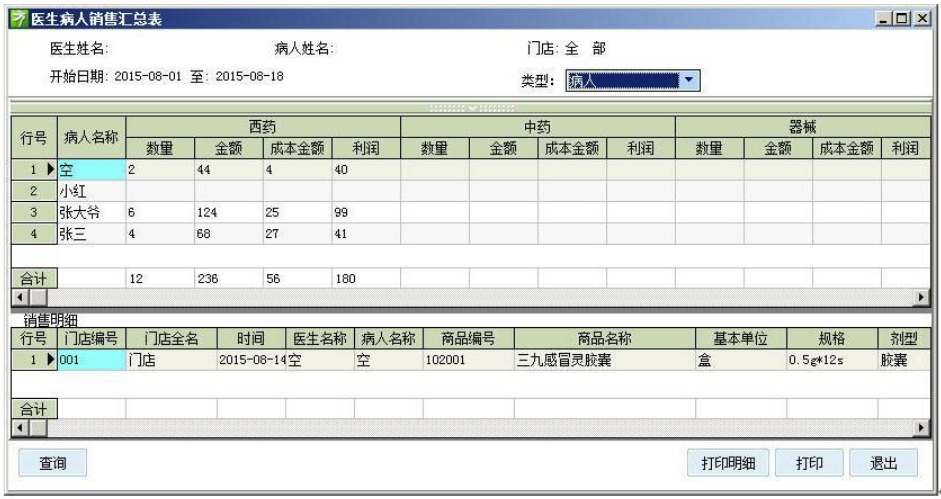
Task: Click the end date 2015-08-18 field
Action: tap(250, 76)
